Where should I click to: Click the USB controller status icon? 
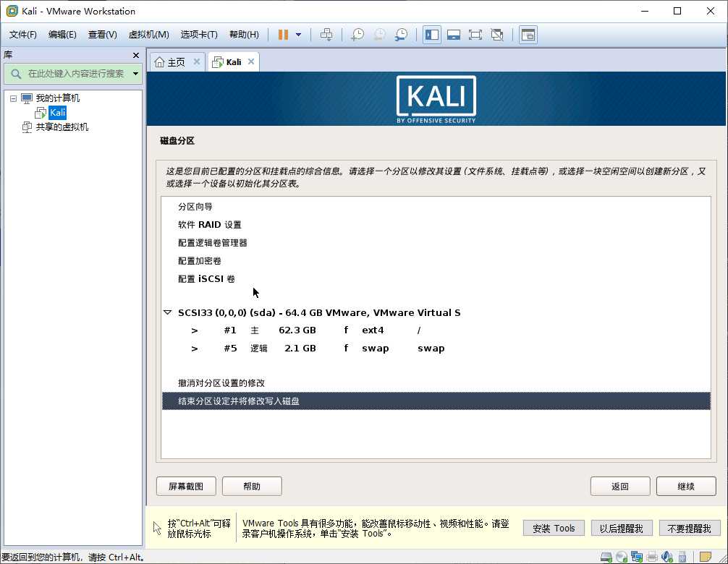click(682, 557)
